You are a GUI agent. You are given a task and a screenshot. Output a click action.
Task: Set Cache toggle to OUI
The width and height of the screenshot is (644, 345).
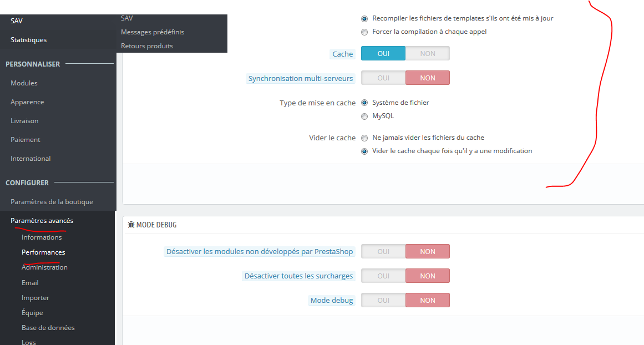tap(383, 53)
